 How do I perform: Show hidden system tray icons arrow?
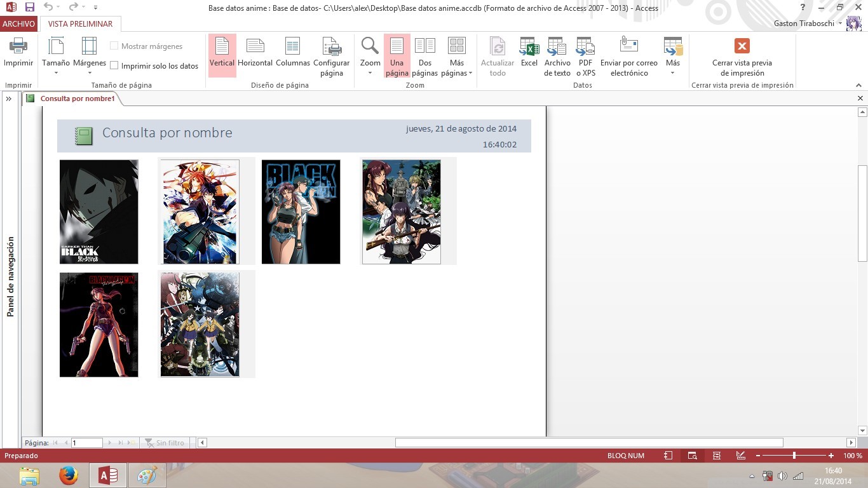752,476
